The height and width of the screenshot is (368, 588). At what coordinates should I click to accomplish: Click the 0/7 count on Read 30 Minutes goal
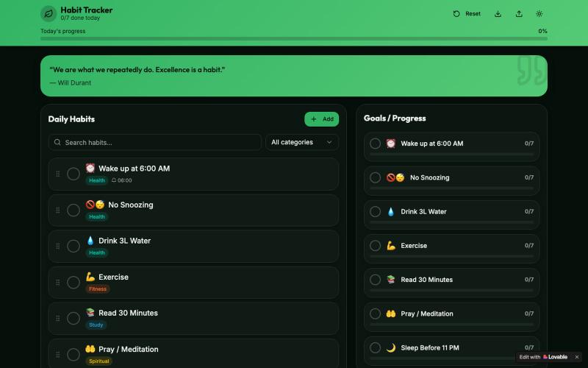pyautogui.click(x=528, y=280)
